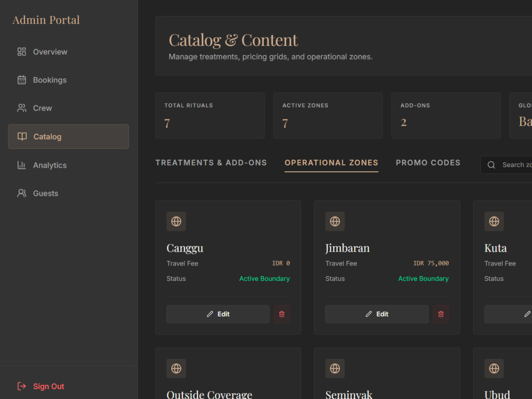Screen dimensions: 532x399
Task: Select the Catalog sidebar item
Action: coord(68,136)
